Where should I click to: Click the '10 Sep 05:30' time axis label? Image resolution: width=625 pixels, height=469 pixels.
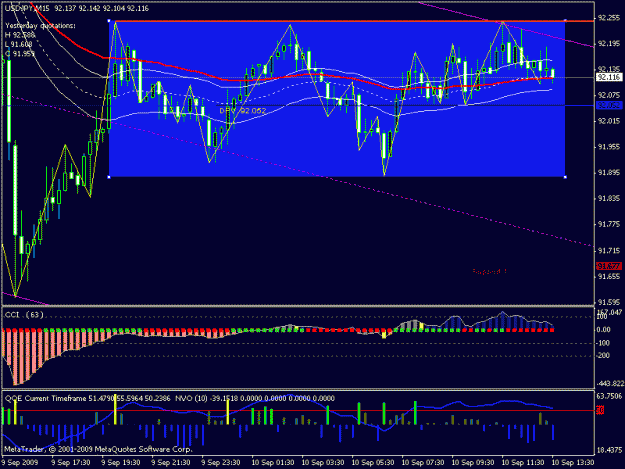coord(373,462)
